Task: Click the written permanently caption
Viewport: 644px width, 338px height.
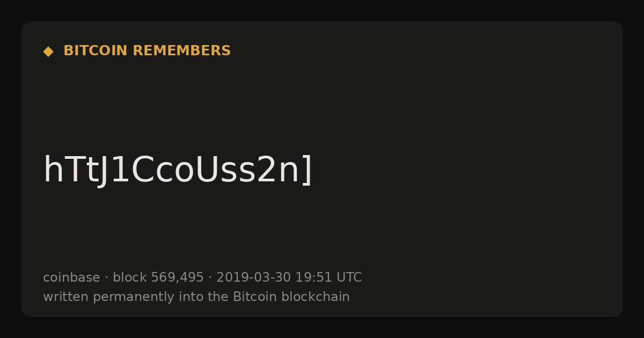Action: [196, 297]
